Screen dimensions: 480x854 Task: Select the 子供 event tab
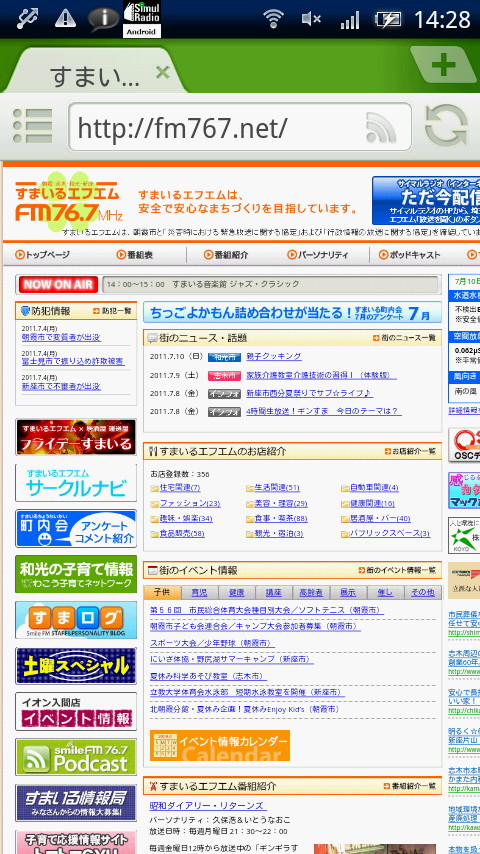(162, 592)
